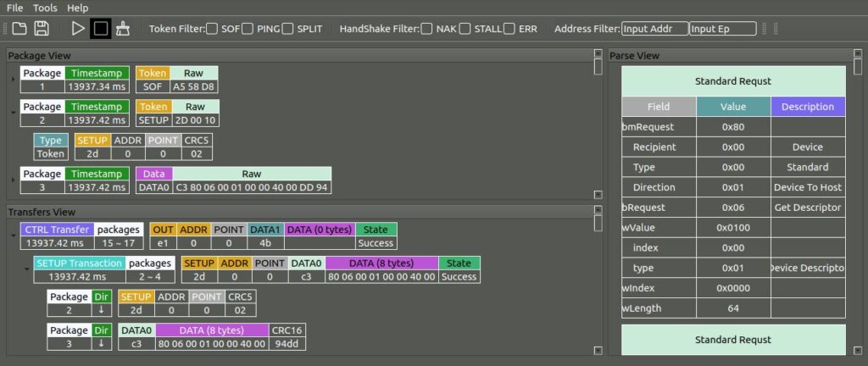
Task: Click the Transfers View panel corner button
Action: pos(598,211)
